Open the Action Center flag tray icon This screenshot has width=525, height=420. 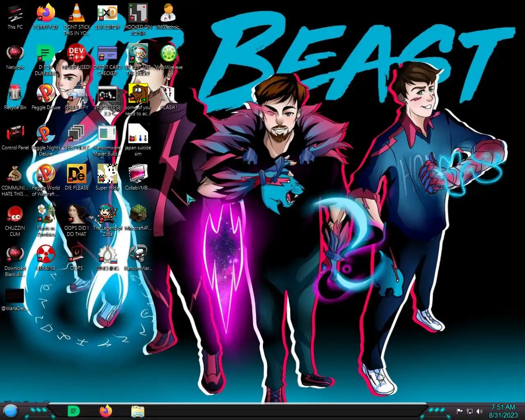[460, 411]
